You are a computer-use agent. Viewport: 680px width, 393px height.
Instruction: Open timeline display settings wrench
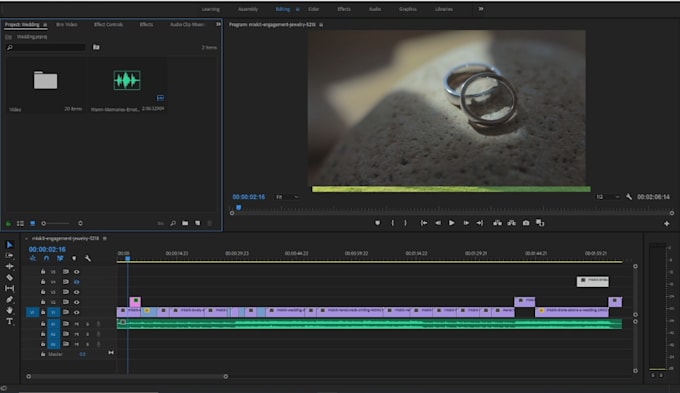(x=88, y=259)
